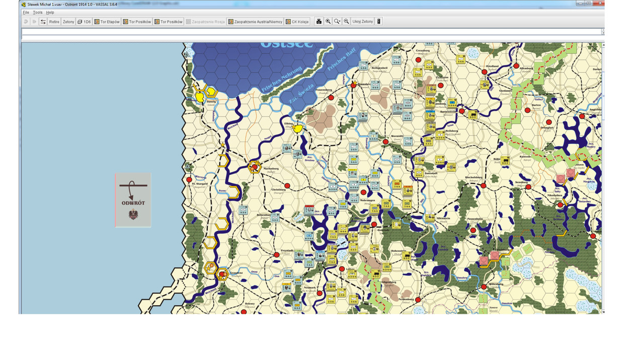This screenshot has height=349, width=644.
Task: Click the camera snapshot icon
Action: [319, 22]
